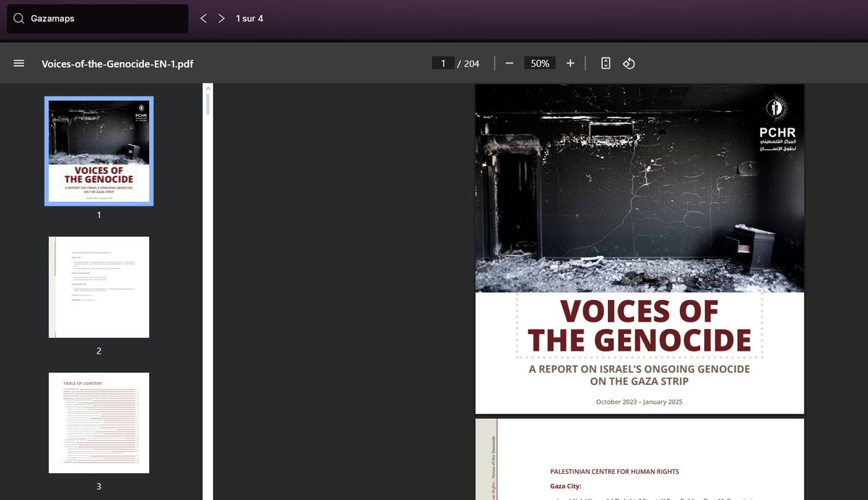868x500 pixels.
Task: Click the 'Gaza City:' text on page 2
Action: click(x=565, y=486)
